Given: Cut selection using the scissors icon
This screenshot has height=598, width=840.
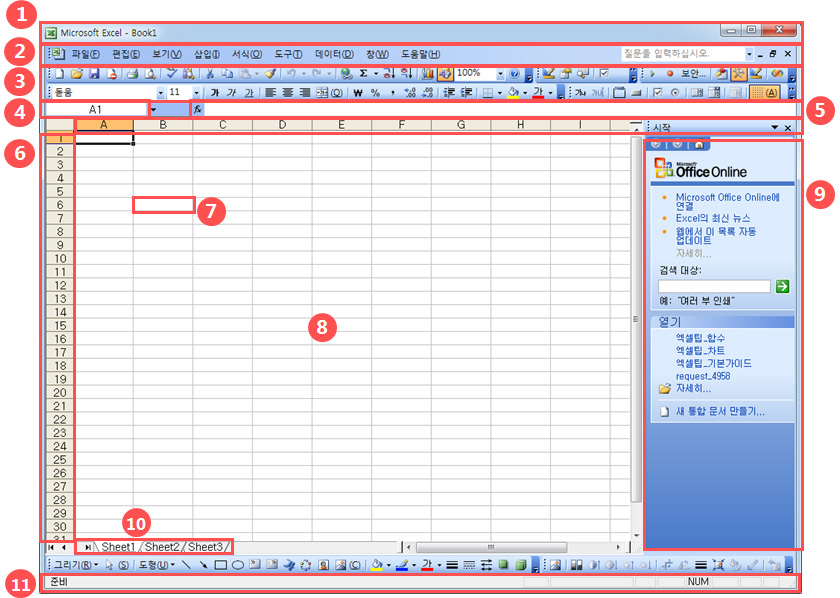Looking at the screenshot, I should tap(210, 74).
